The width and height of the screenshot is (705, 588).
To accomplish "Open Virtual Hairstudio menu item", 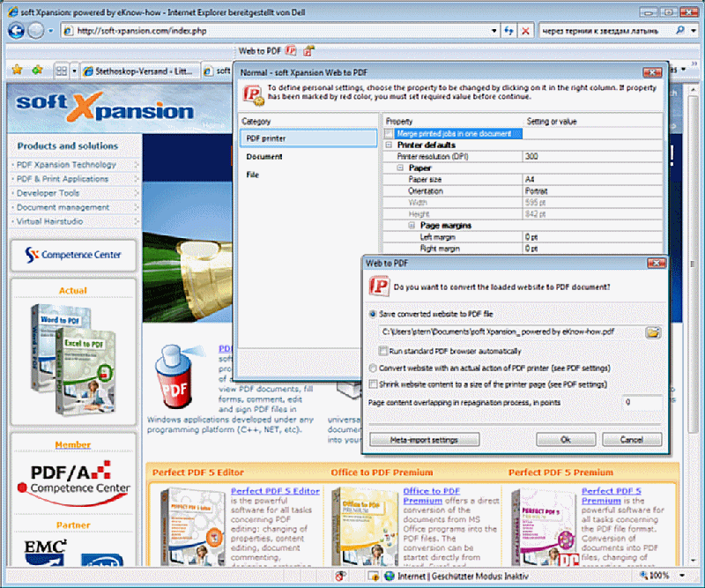I will pyautogui.click(x=50, y=221).
